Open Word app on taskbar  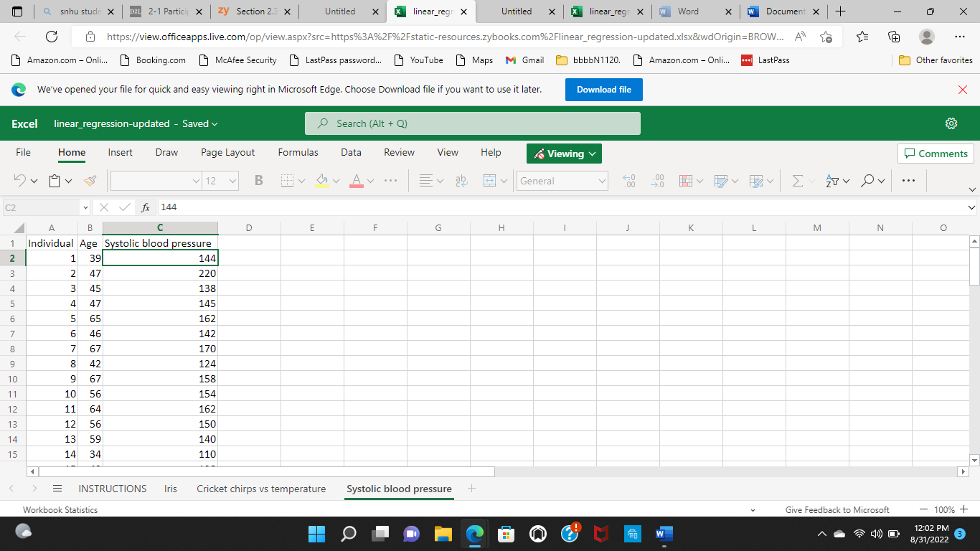tap(664, 534)
